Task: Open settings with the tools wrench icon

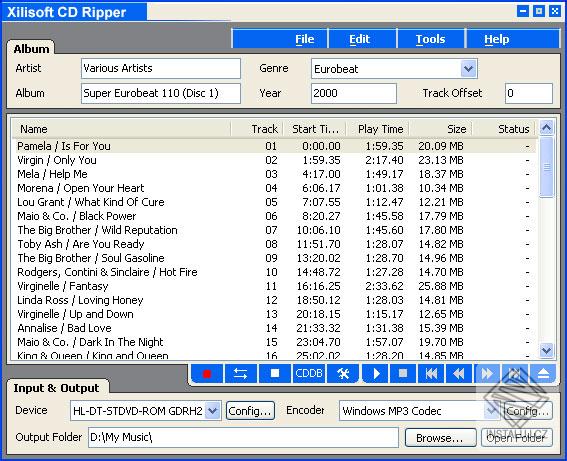Action: 342,374
